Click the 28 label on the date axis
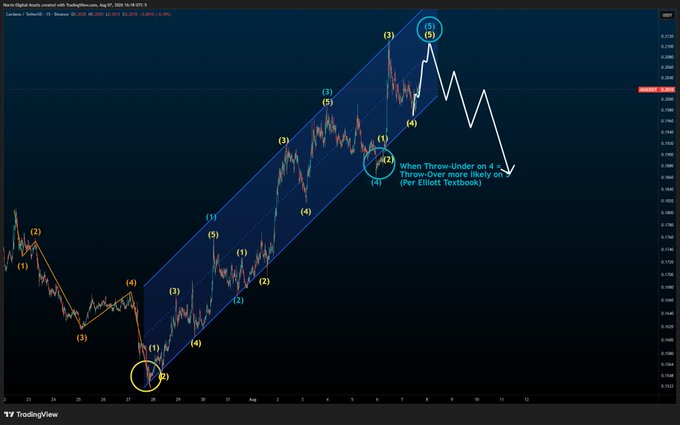Screen dimensions: 680x425 (153, 399)
